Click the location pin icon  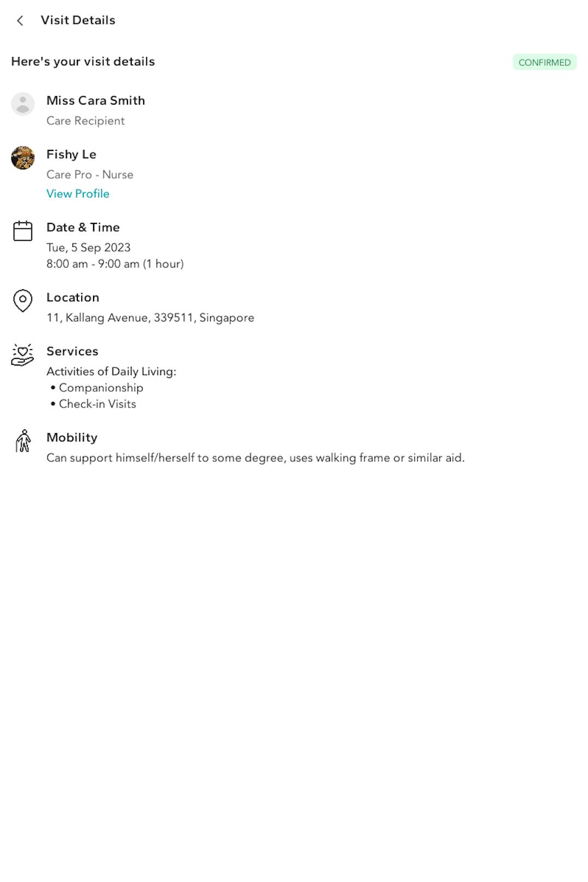coord(23,301)
